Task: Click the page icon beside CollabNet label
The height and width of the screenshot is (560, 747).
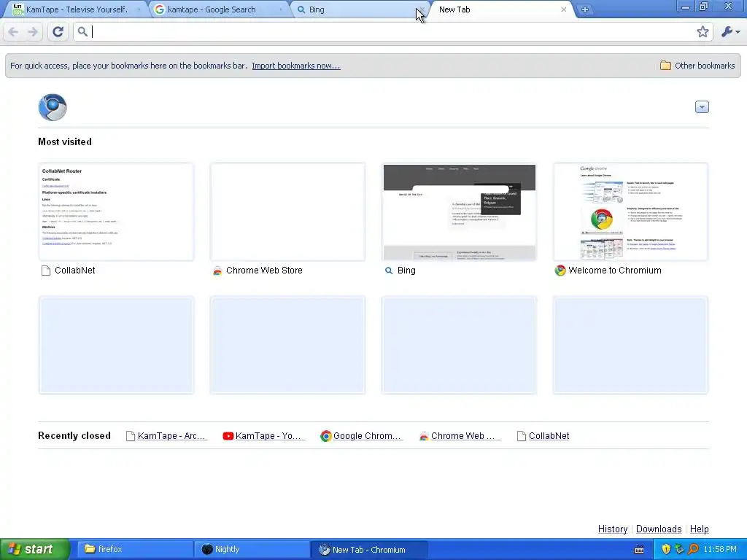Action: [x=46, y=271]
